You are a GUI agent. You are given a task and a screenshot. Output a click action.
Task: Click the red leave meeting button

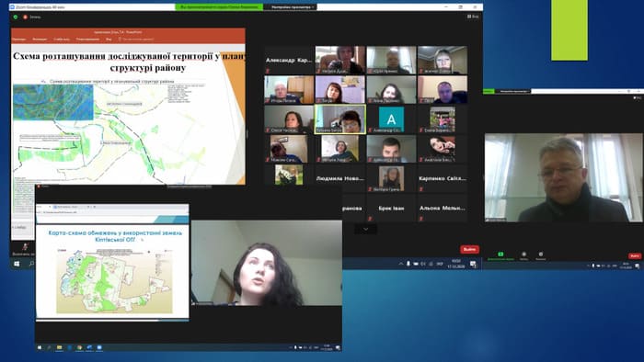(469, 249)
